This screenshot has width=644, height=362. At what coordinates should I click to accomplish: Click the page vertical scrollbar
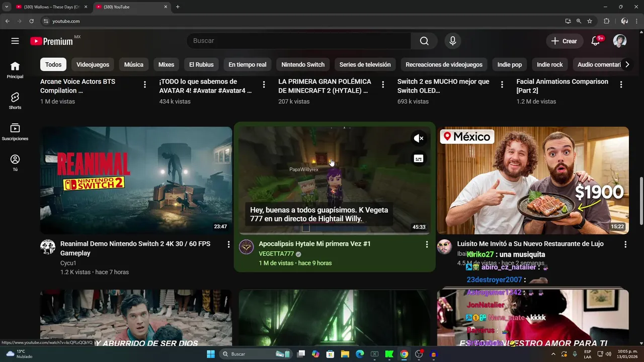pos(640,201)
